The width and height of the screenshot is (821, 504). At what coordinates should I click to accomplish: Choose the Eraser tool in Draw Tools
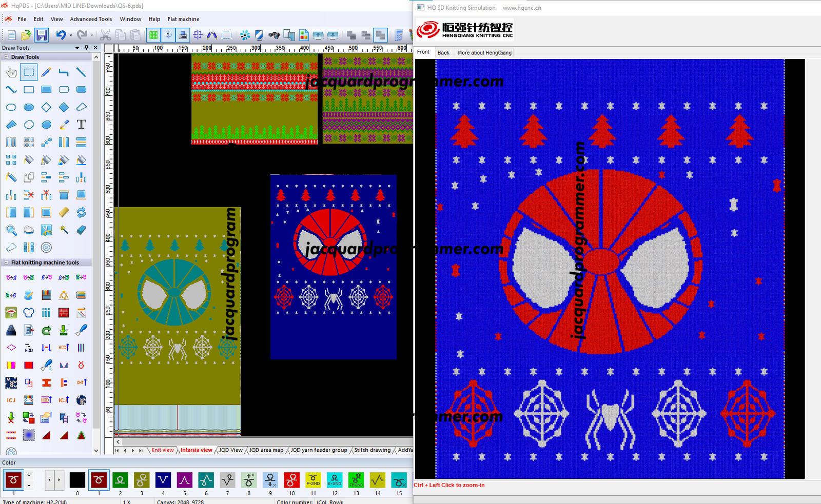pyautogui.click(x=81, y=230)
